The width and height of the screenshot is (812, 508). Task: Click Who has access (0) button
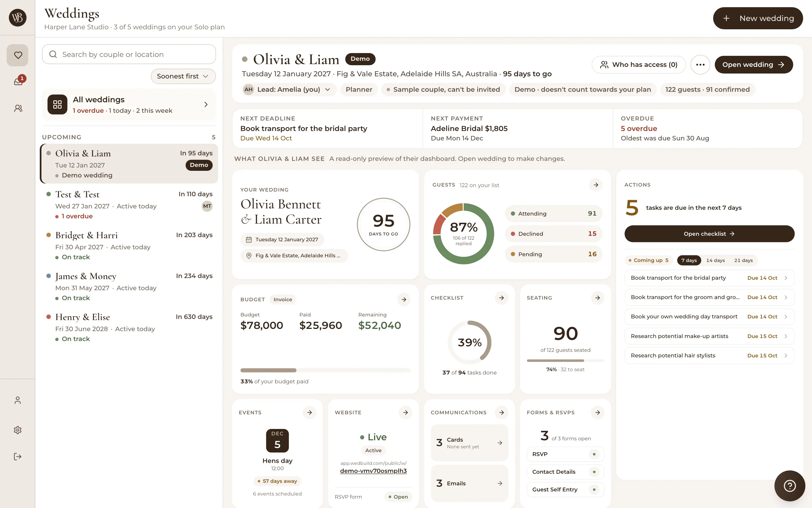(639, 64)
